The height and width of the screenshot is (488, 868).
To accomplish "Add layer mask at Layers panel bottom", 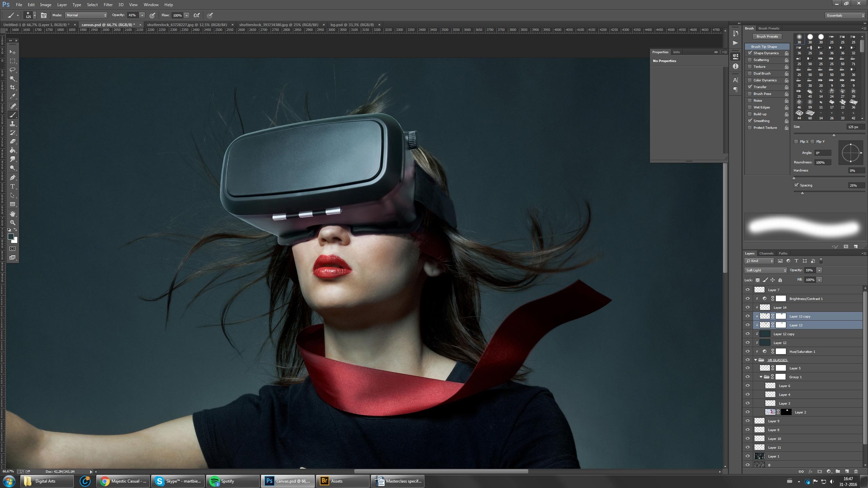I will [x=820, y=471].
